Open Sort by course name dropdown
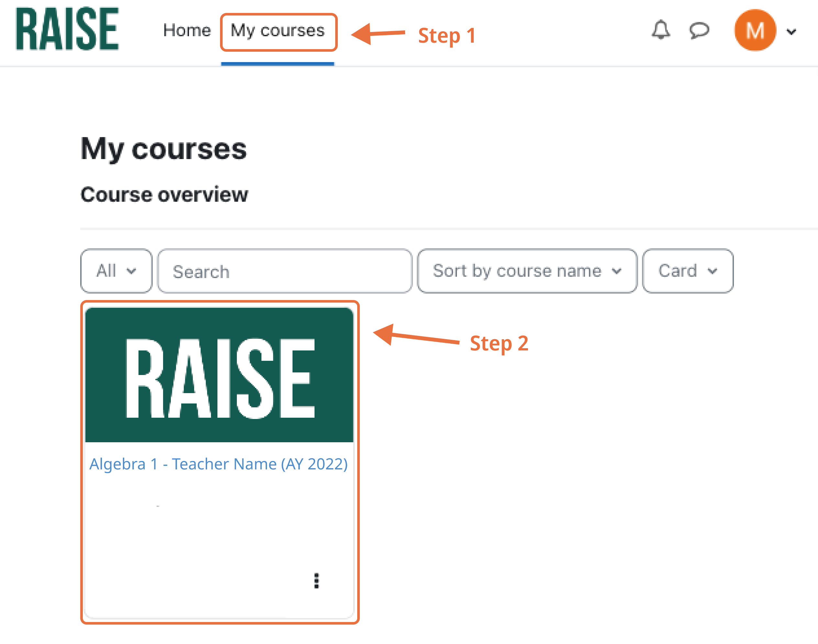The width and height of the screenshot is (818, 644). pyautogui.click(x=527, y=271)
